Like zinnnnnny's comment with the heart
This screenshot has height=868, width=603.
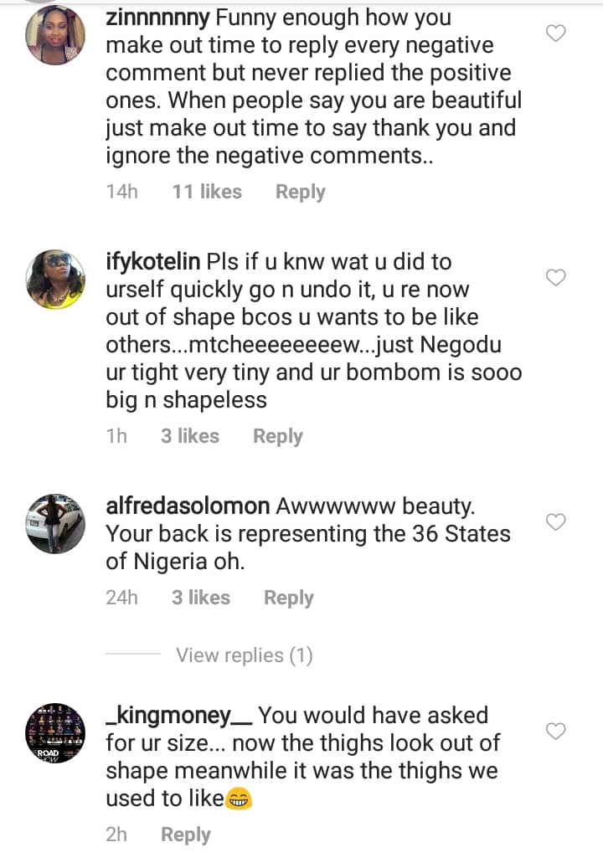click(556, 33)
